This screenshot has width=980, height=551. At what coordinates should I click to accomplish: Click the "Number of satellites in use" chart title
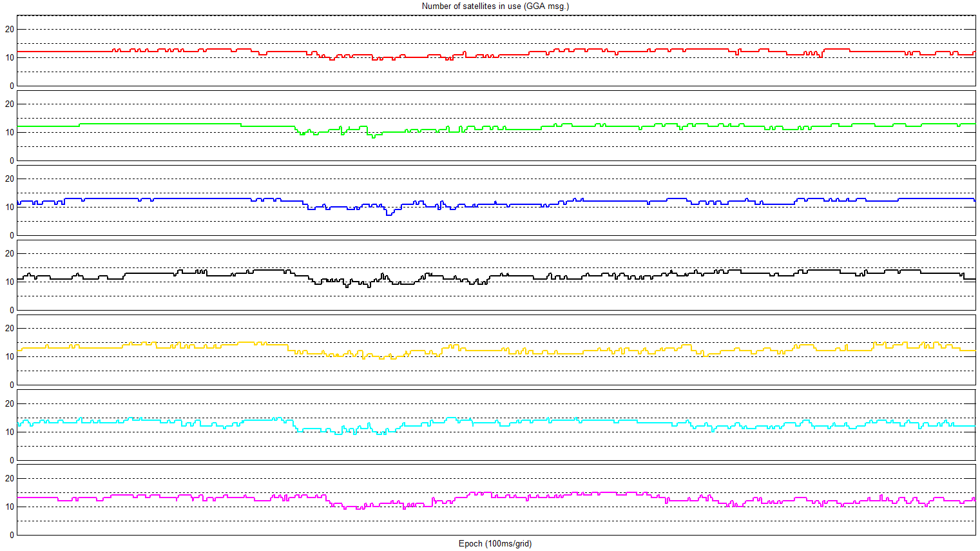tap(495, 6)
